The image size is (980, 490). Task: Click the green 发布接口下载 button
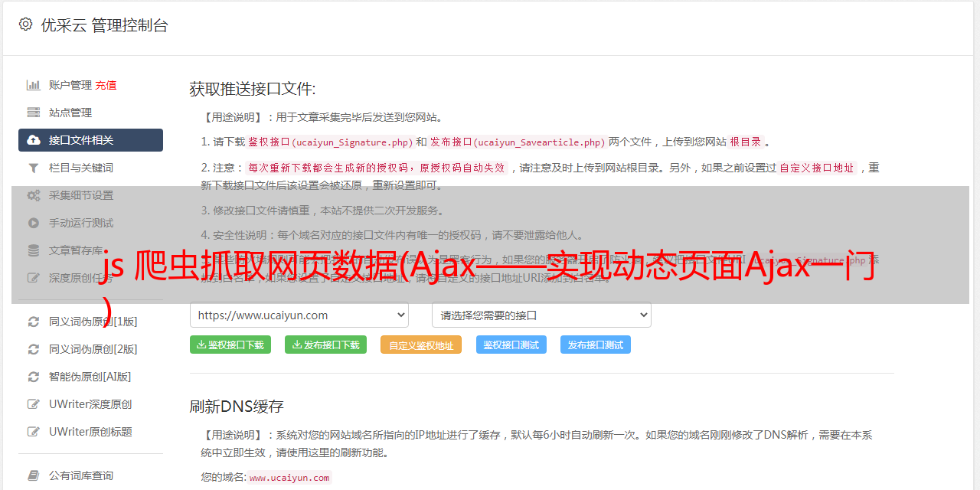tap(325, 345)
